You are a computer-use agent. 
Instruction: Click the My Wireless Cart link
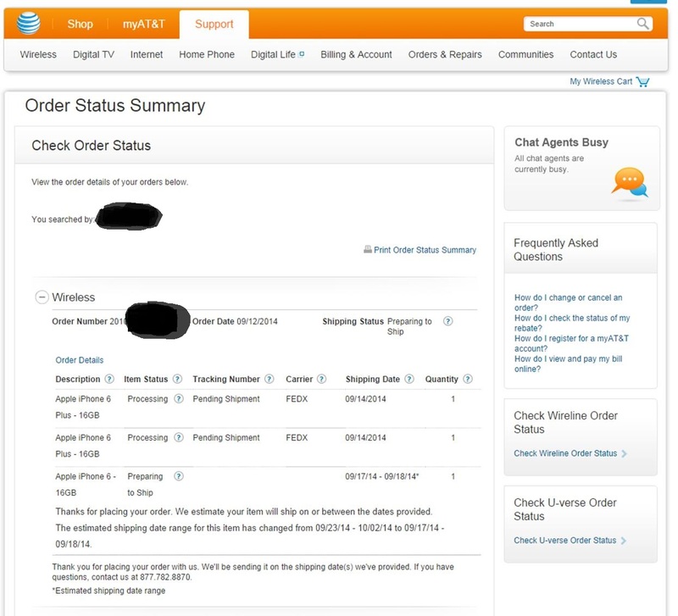(x=601, y=81)
